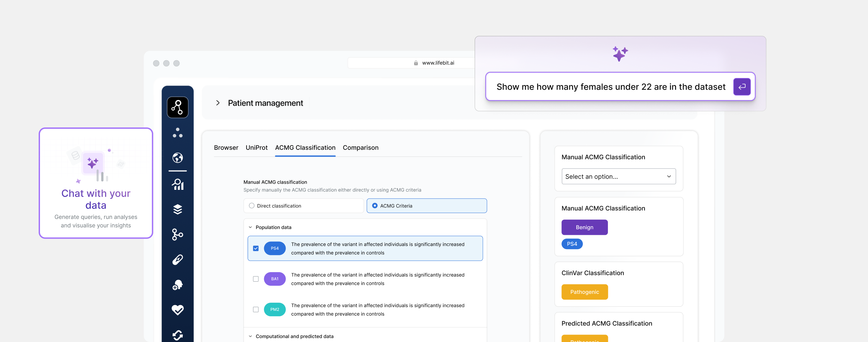Open the Select an option dropdown

[x=618, y=177]
